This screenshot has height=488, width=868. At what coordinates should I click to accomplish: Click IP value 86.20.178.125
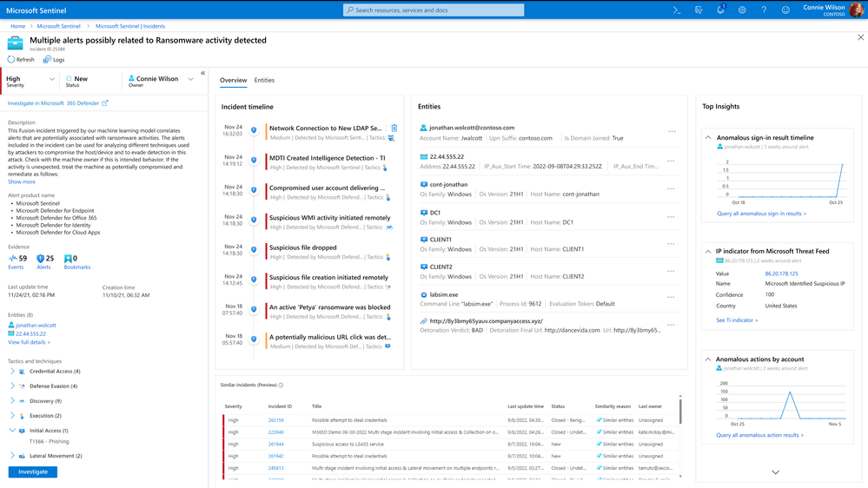781,274
